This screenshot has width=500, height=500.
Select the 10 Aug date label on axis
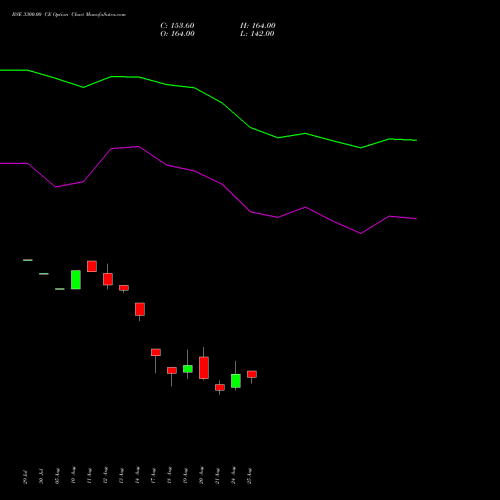point(74,475)
